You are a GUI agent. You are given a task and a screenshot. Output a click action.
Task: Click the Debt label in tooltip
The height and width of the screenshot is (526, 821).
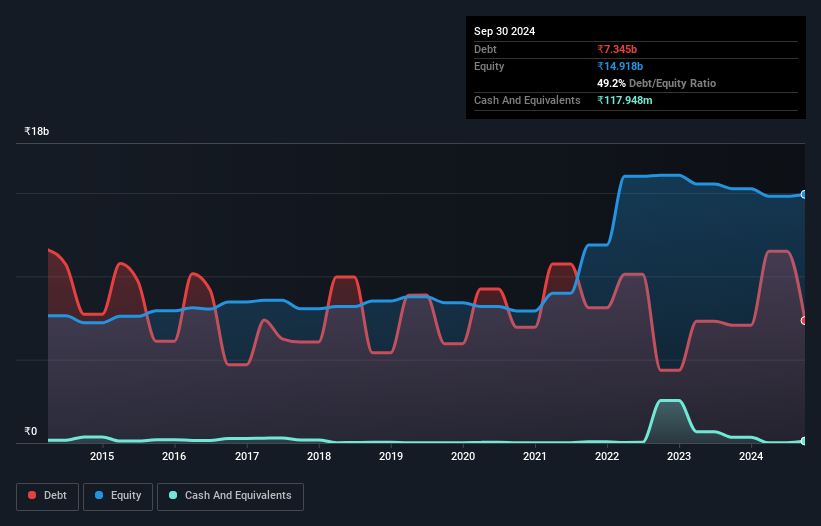tap(485, 49)
